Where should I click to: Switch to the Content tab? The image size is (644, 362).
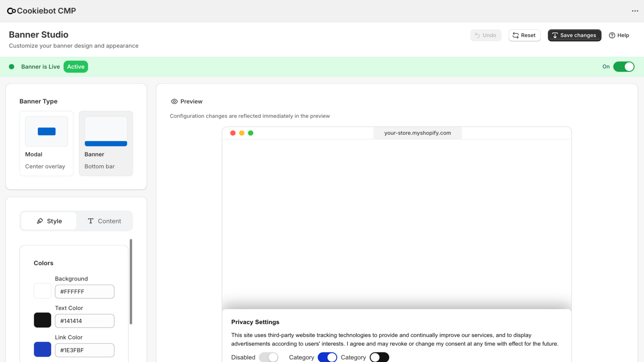[104, 221]
